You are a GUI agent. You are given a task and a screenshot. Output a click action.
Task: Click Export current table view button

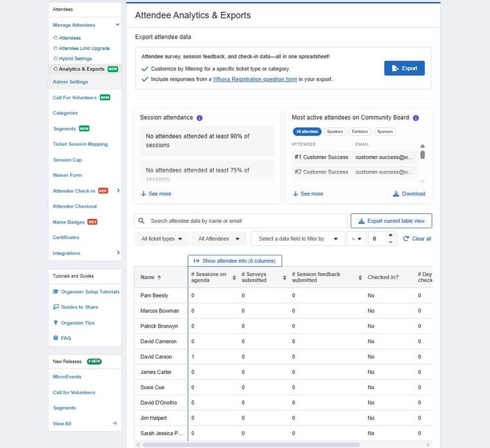[391, 221]
